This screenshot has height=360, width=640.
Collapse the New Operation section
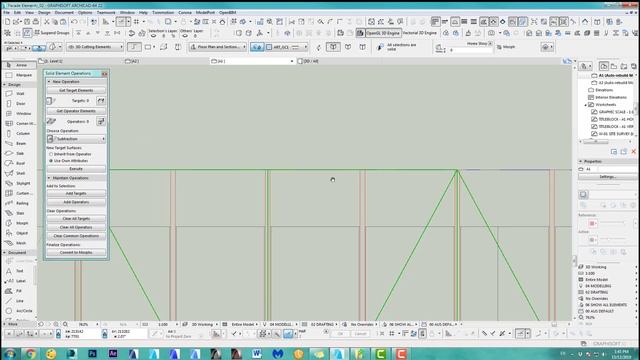49,82
